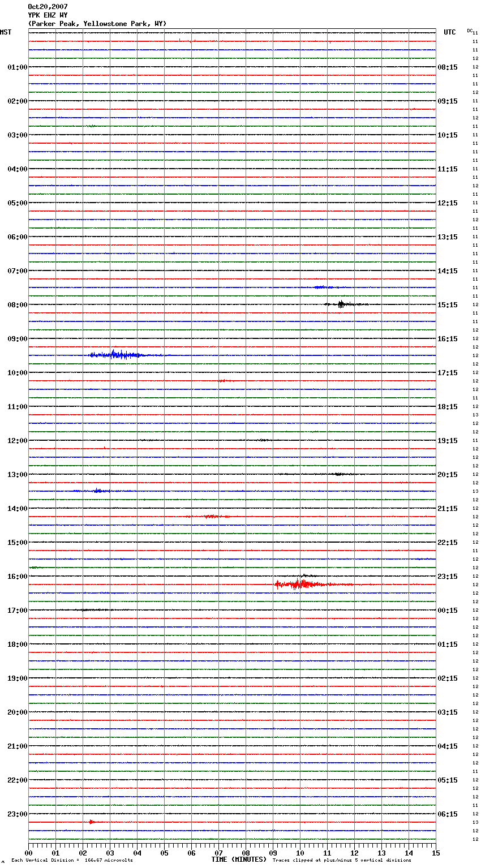Image resolution: width=481 pixels, height=868 pixels.
Task: Click the 06:00 MST hour label
Action: (17, 237)
